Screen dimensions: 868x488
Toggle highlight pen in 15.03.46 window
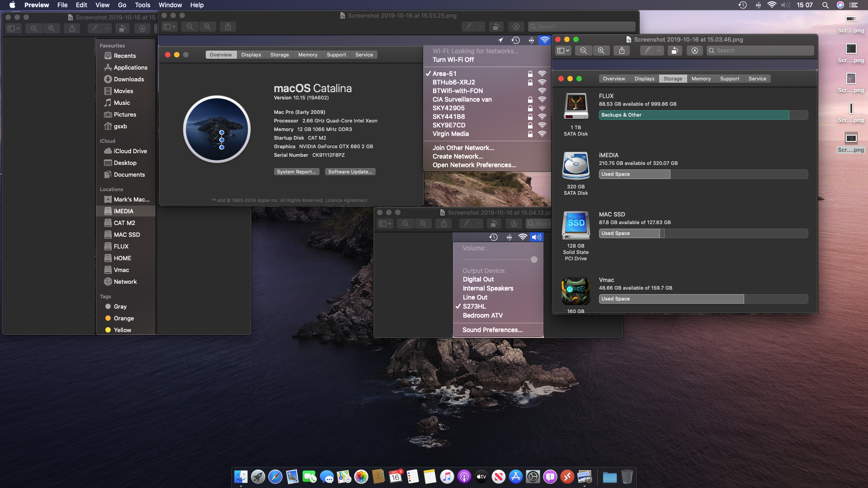tap(647, 51)
